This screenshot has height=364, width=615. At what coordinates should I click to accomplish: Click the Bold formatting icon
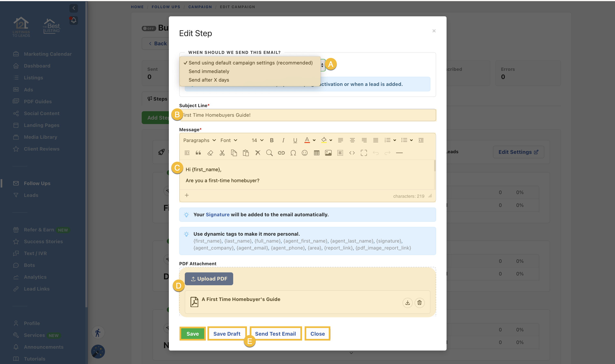tap(272, 140)
